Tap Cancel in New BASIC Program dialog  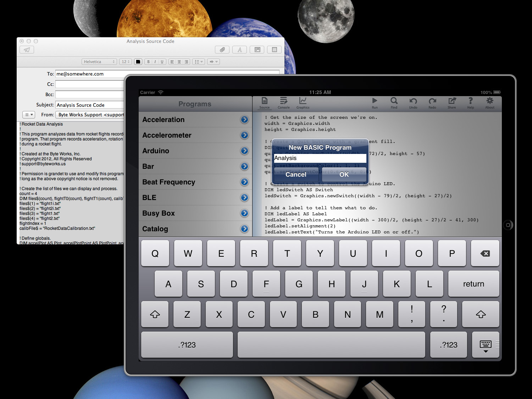click(296, 174)
